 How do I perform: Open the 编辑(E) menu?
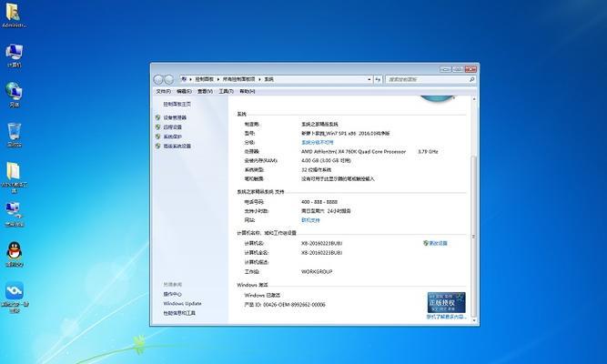(184, 91)
